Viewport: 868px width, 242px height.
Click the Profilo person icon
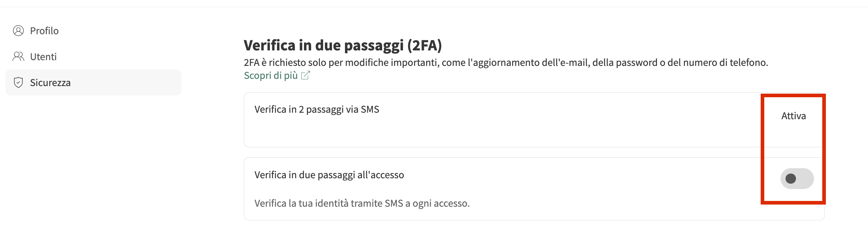(x=18, y=31)
